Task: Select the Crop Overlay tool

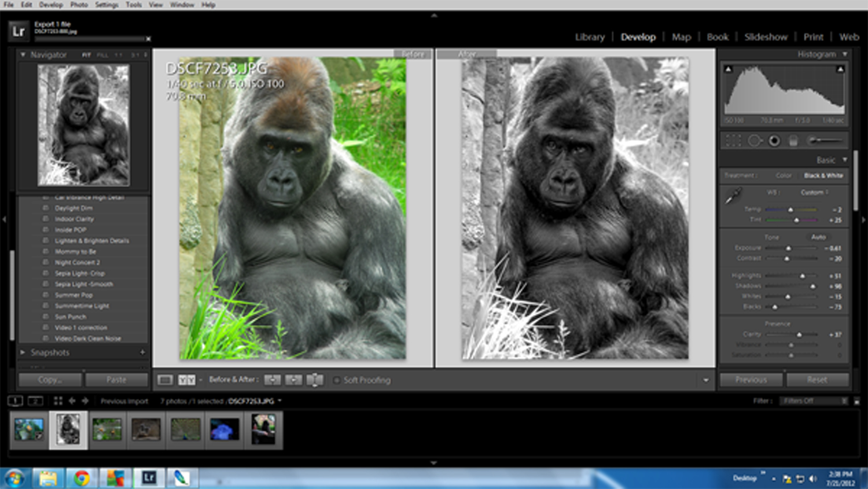Action: (733, 141)
